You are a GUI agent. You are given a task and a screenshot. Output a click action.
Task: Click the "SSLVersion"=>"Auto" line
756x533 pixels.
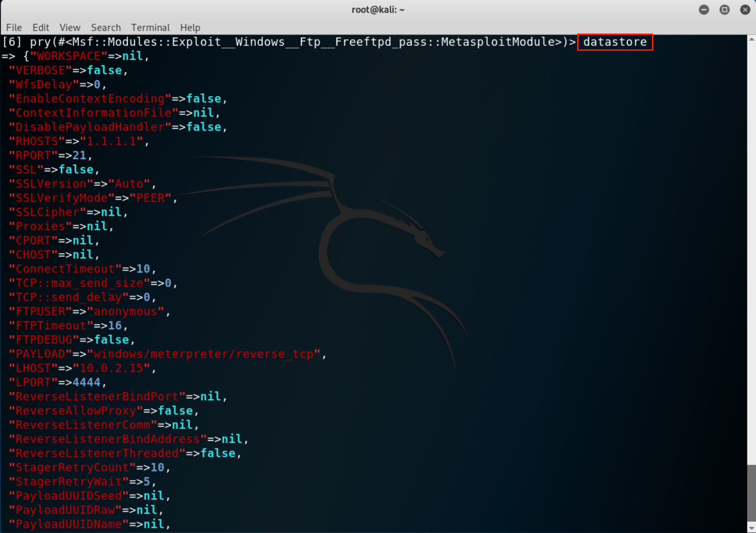(83, 184)
